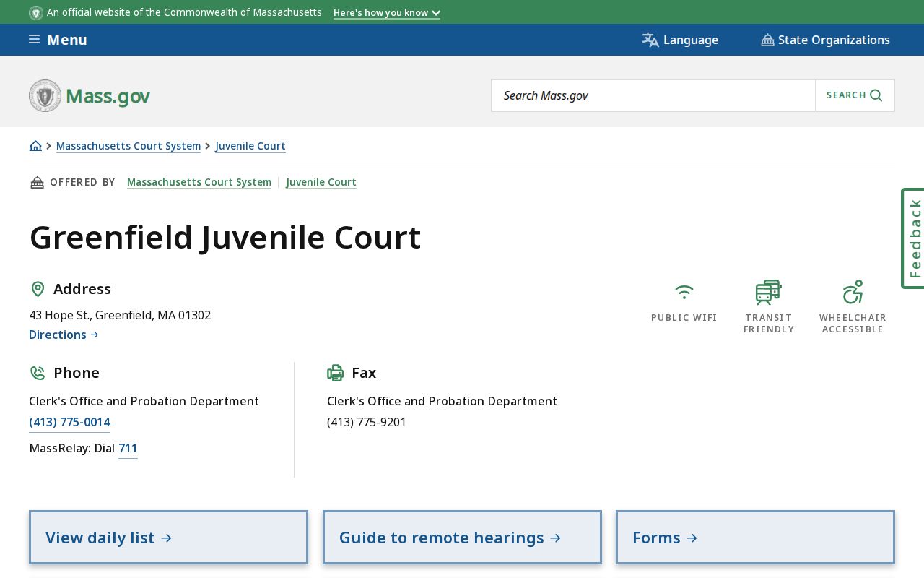Open Directions link under the address
Screen dimensions: 924x578
point(64,335)
